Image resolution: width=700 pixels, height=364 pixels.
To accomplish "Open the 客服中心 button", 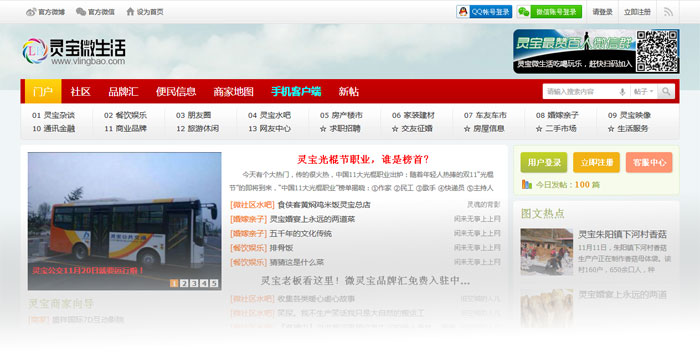I will coord(649,163).
